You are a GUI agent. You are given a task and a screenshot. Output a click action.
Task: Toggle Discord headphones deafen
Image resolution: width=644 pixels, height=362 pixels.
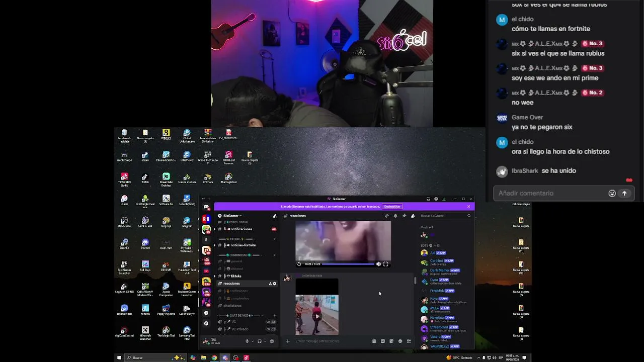(x=260, y=341)
